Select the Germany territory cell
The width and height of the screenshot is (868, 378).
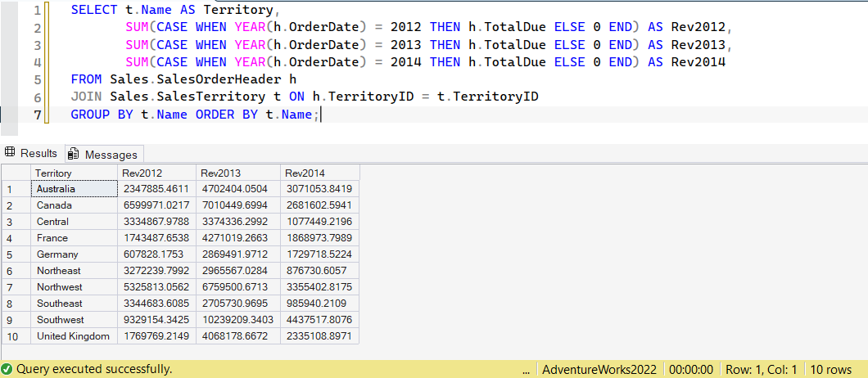coord(74,254)
